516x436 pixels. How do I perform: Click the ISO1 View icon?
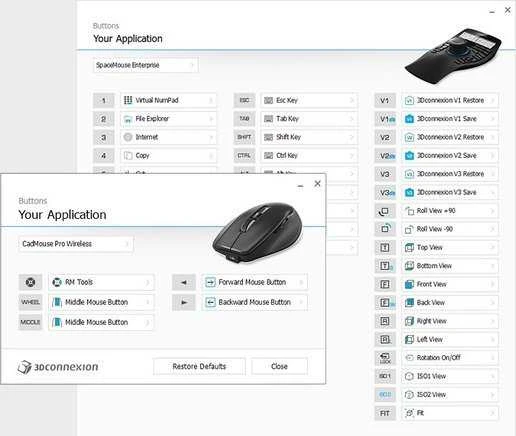409,376
